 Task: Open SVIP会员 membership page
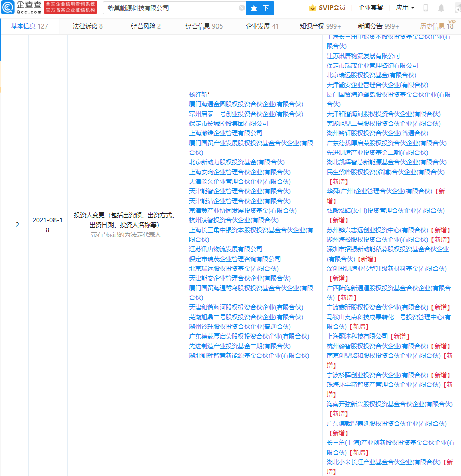click(x=327, y=8)
